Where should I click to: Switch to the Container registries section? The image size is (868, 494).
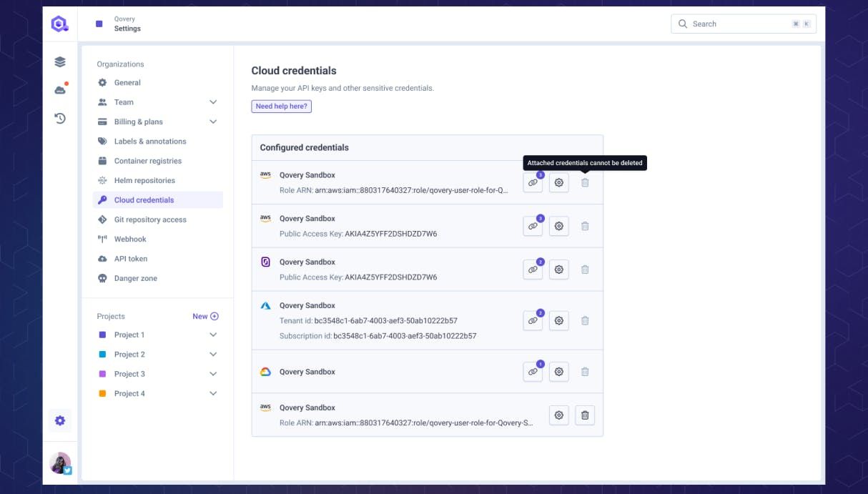tap(147, 160)
